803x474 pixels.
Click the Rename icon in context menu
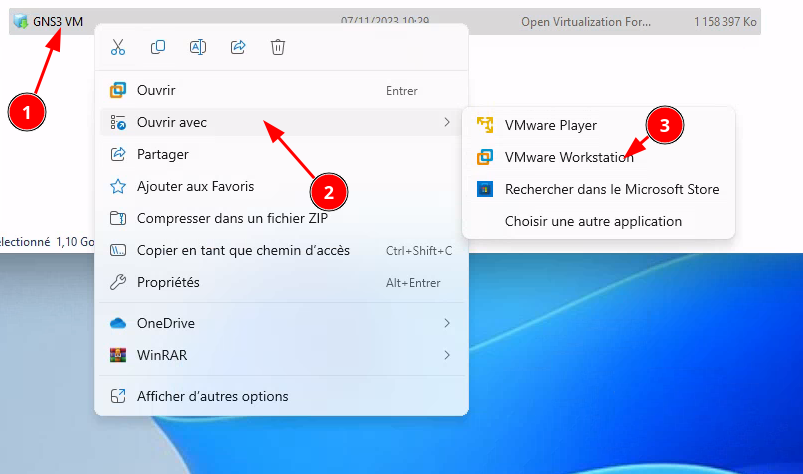click(198, 47)
